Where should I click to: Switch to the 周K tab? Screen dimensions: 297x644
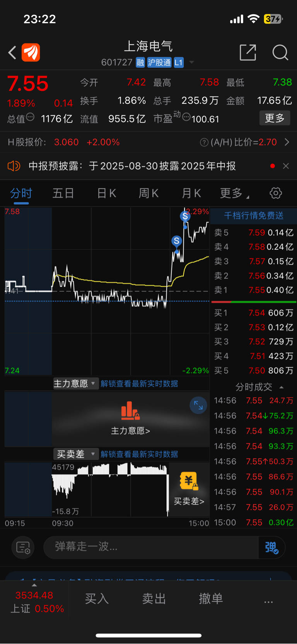tap(149, 193)
